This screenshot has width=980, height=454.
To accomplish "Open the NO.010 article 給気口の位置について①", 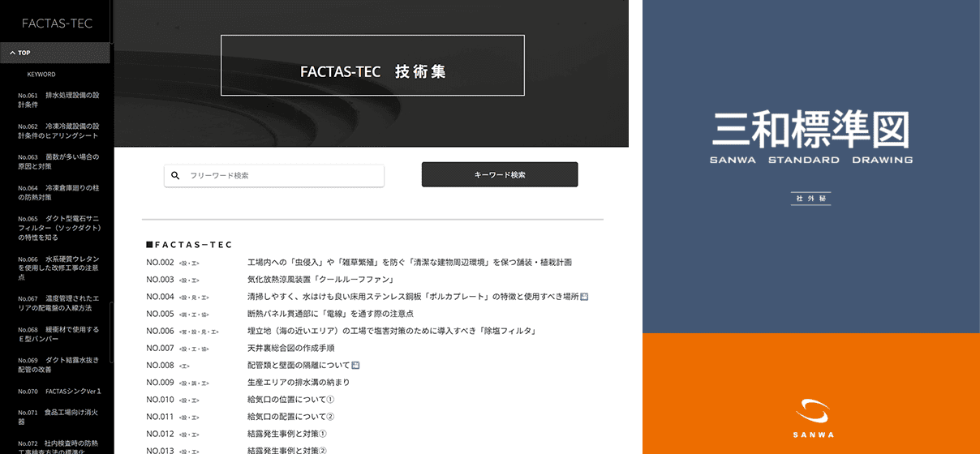I will (x=290, y=400).
